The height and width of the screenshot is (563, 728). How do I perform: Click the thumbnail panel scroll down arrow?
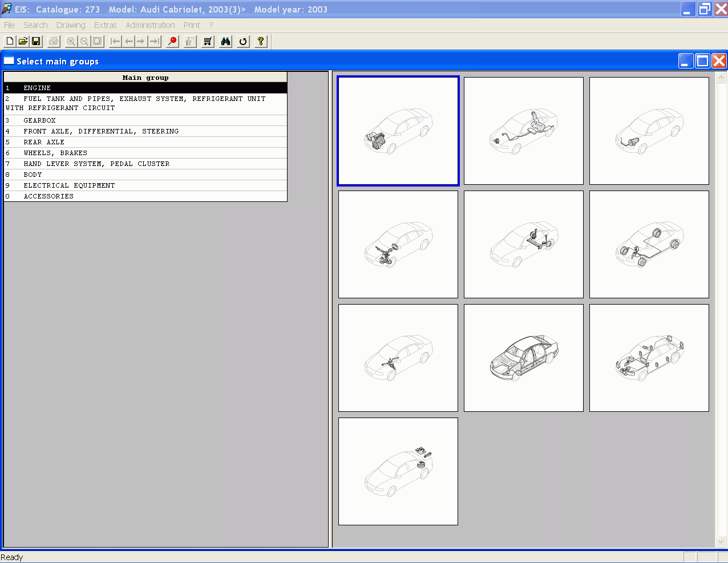point(721,541)
